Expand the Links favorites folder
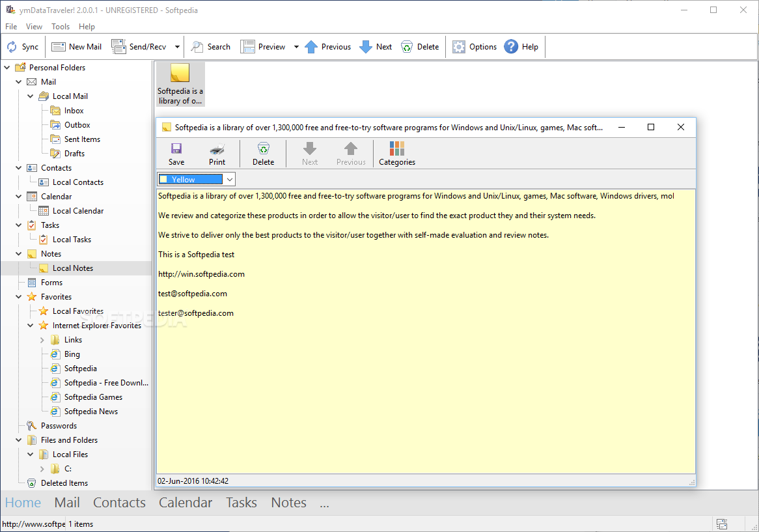The width and height of the screenshot is (759, 532). point(42,340)
